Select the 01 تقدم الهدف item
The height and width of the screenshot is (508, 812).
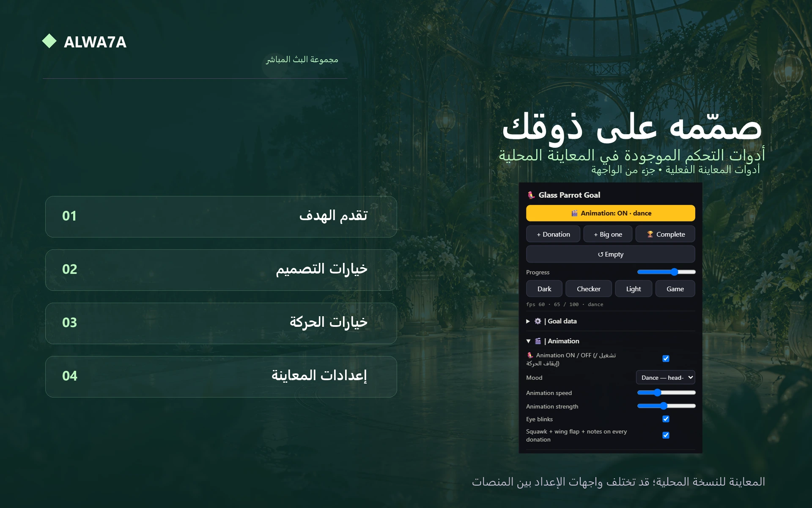coord(221,217)
